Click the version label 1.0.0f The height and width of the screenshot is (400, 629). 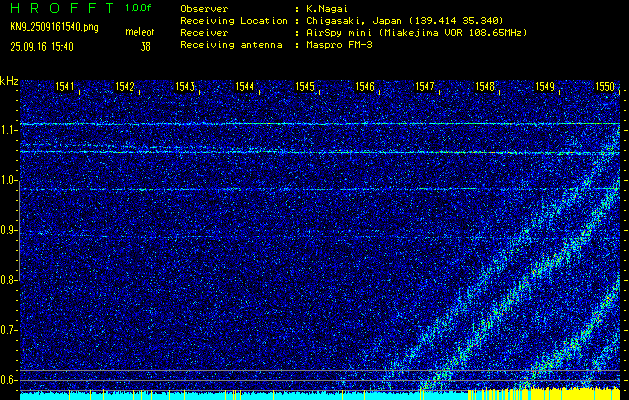(138, 8)
